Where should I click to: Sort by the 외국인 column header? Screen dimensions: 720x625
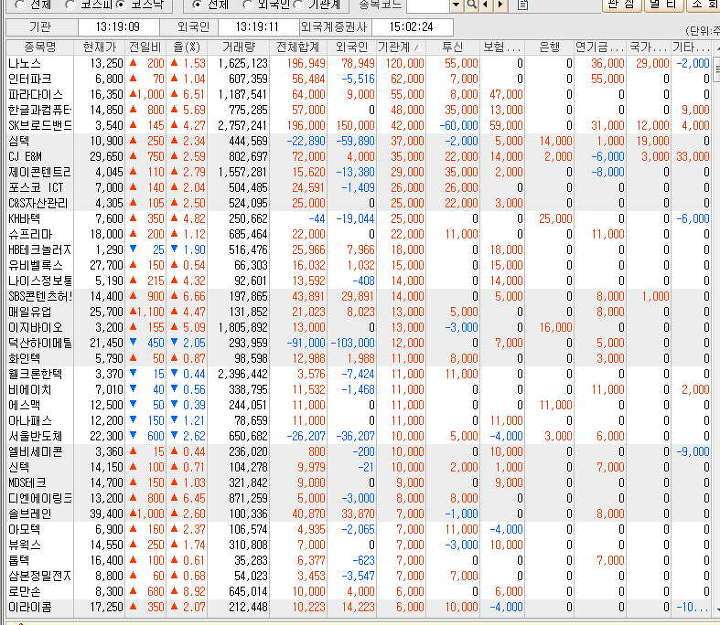click(352, 47)
